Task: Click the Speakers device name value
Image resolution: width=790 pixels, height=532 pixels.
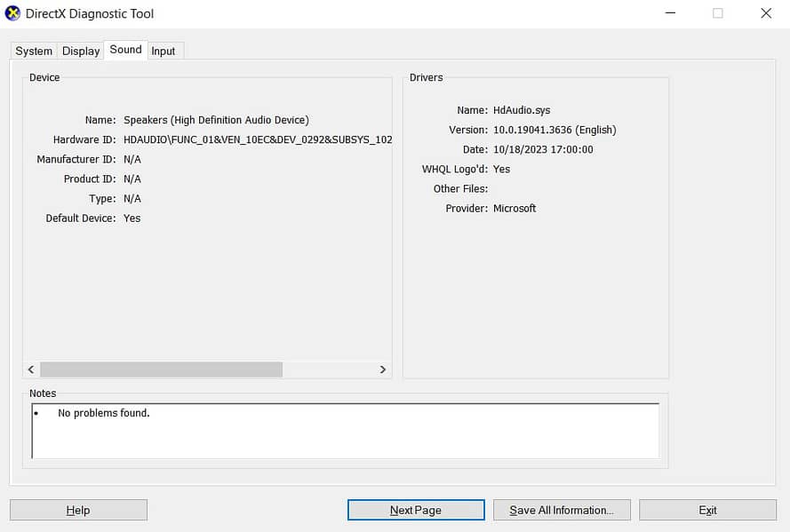Action: [216, 120]
